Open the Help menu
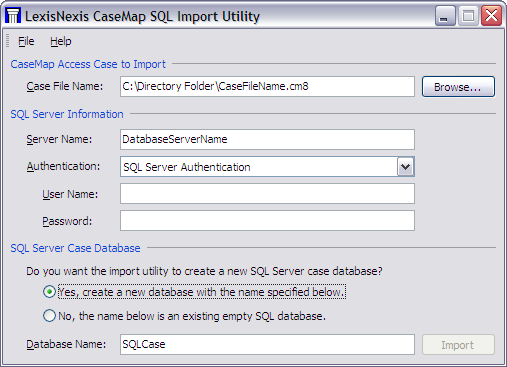507x367 pixels. pos(61,41)
